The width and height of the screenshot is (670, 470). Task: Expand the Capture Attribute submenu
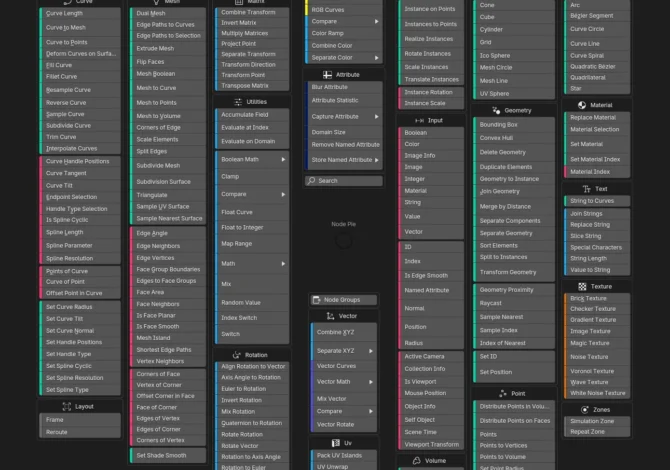tap(376, 117)
